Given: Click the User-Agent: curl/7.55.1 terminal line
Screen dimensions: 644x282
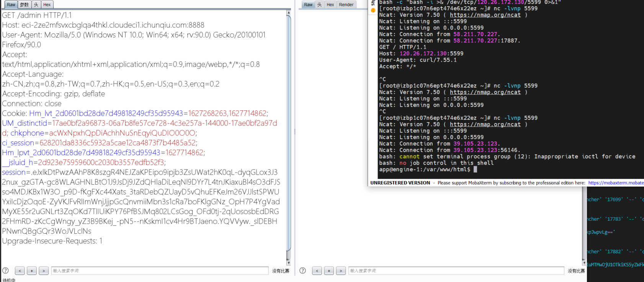Looking at the screenshot, I should click(418, 60).
